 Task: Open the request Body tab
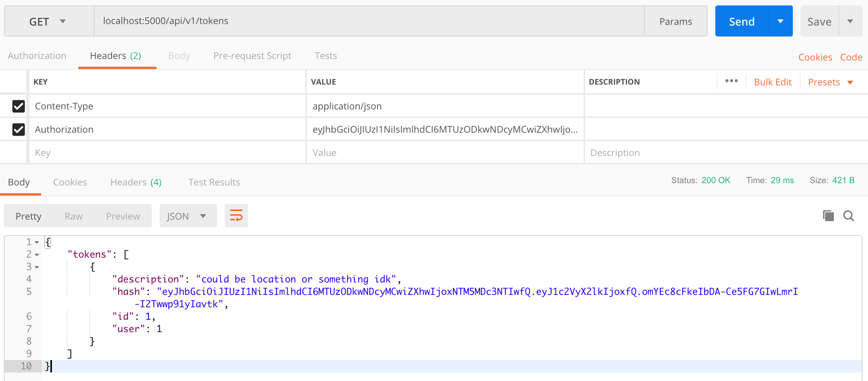[x=179, y=56]
